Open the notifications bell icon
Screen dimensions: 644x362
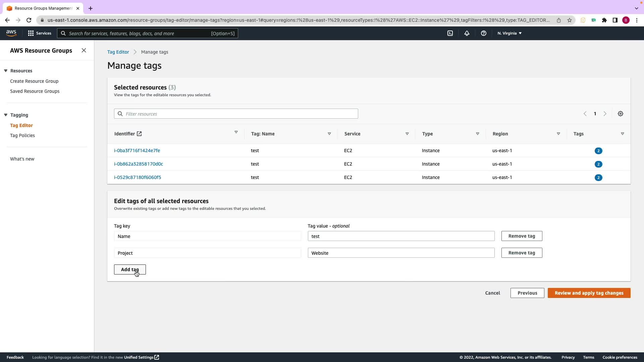point(467,33)
